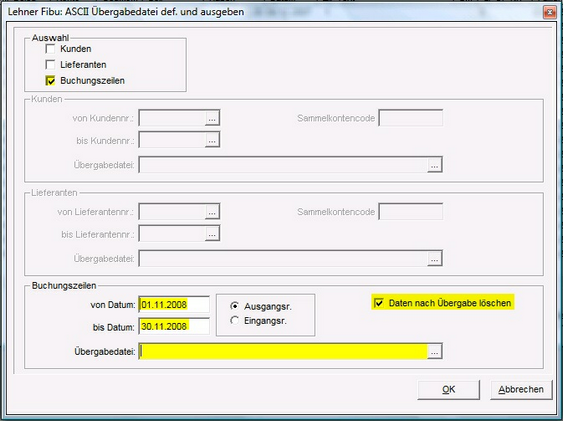This screenshot has height=421, width=563.
Task: Click the Abbrechen button
Action: click(521, 390)
